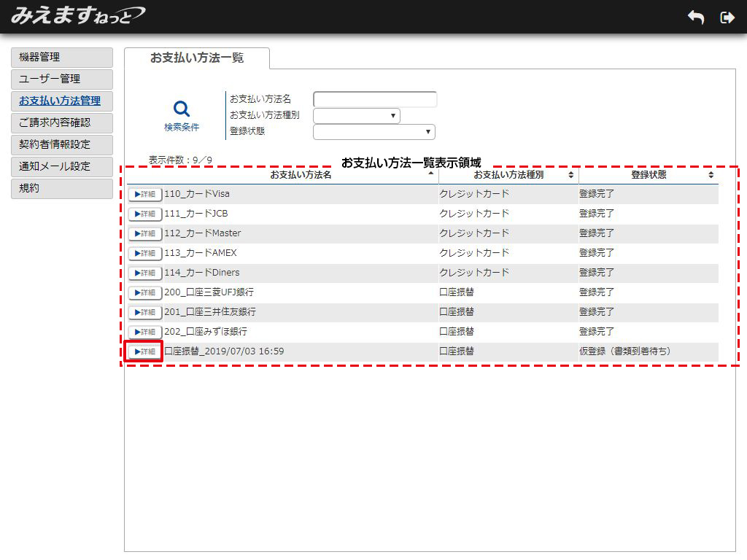Go to ユーザー管理 in the sidebar

point(62,79)
